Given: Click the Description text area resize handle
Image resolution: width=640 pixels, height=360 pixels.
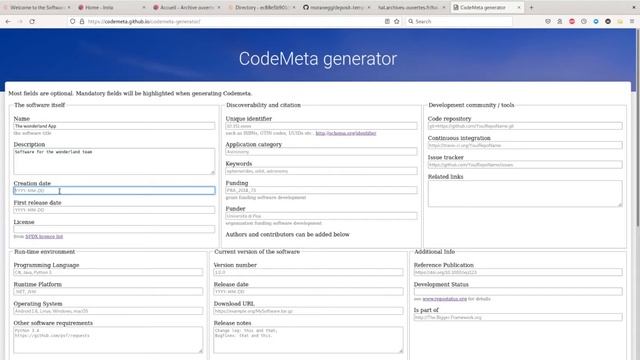Looking at the screenshot, I should [x=212, y=172].
